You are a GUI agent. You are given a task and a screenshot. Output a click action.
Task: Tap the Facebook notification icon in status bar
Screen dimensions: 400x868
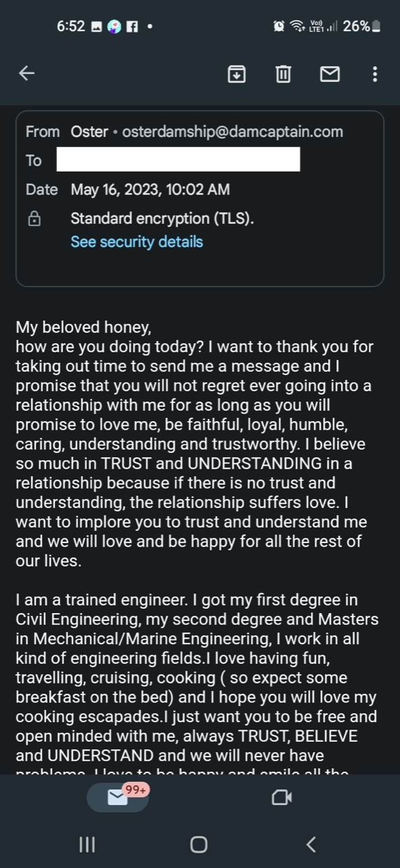133,26
